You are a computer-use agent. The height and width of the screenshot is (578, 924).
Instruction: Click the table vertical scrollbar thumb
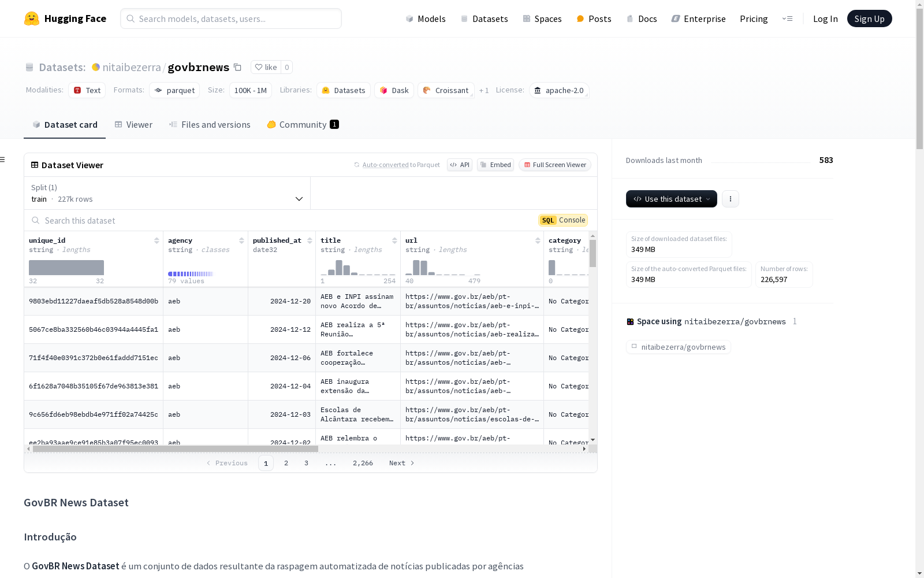pyautogui.click(x=593, y=253)
